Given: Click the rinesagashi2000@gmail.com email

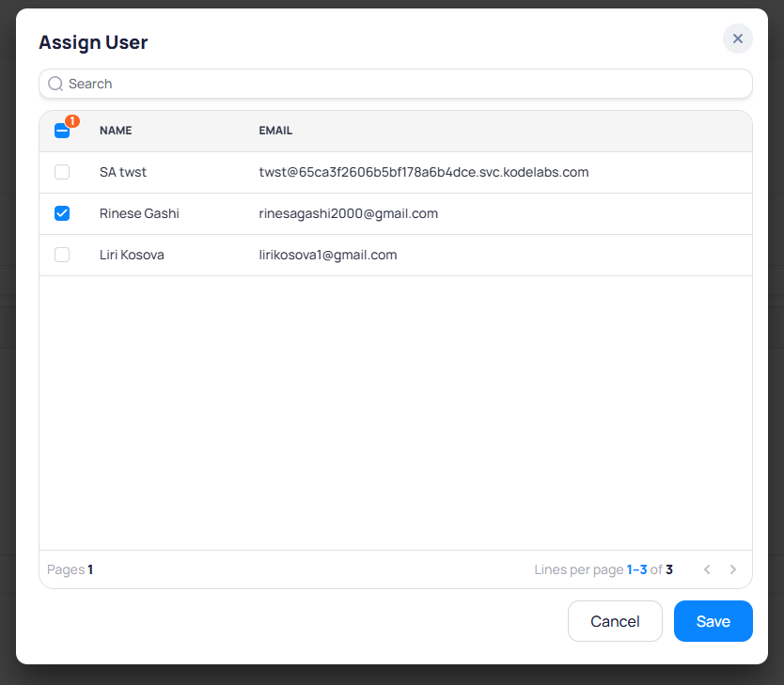Looking at the screenshot, I should coord(348,213).
